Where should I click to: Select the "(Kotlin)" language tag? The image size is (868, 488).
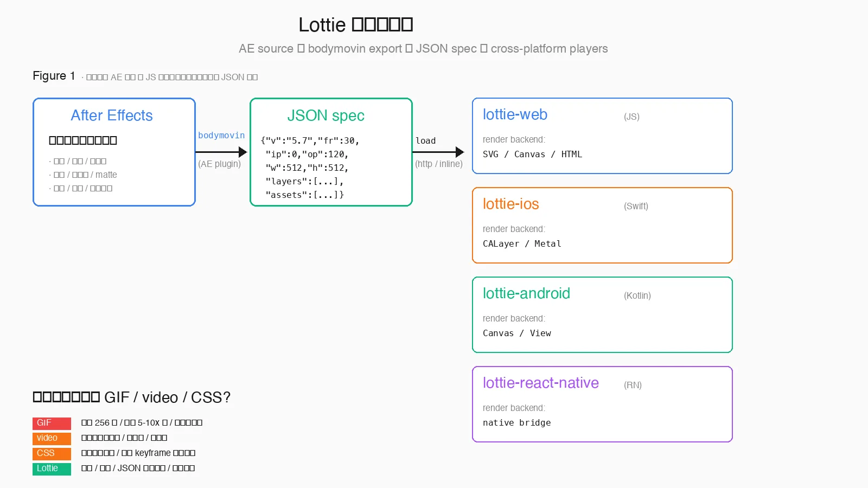click(637, 296)
